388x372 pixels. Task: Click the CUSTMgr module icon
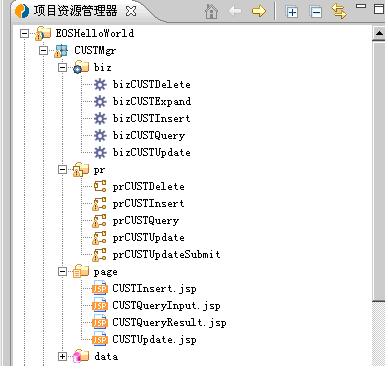[61, 51]
